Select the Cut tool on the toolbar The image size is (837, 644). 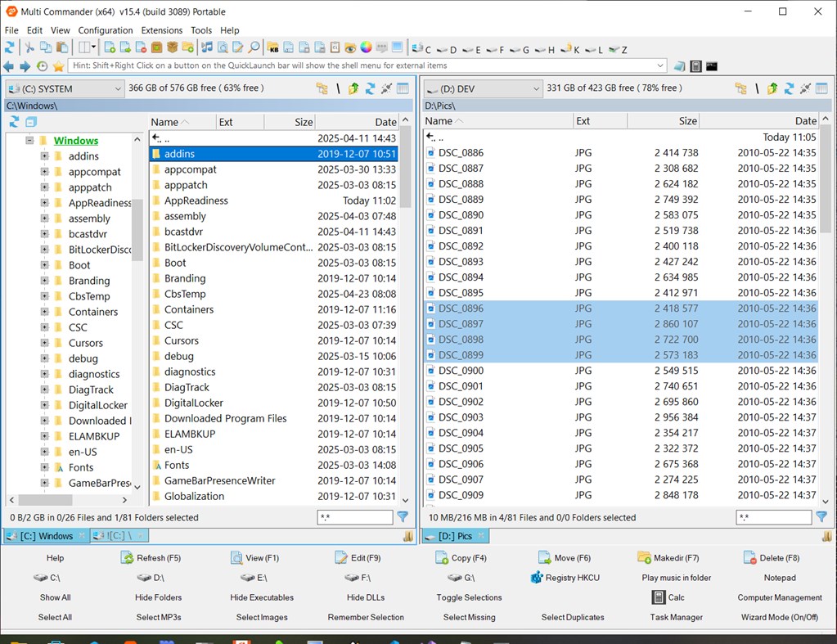(x=29, y=47)
